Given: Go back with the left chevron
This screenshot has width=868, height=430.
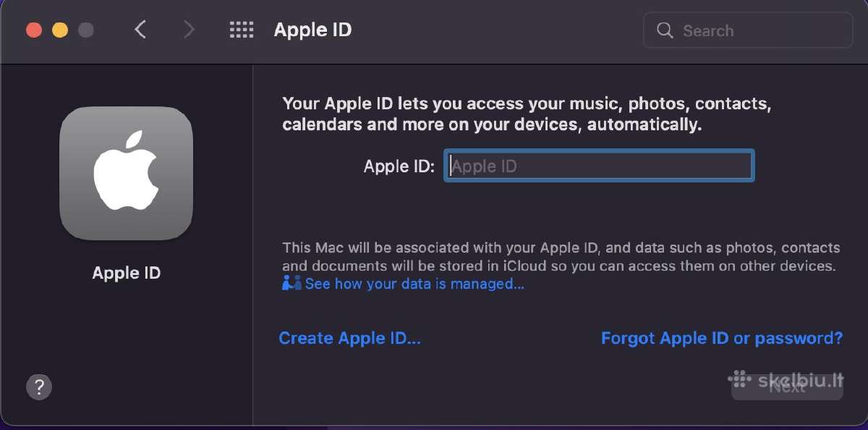Looking at the screenshot, I should [x=140, y=30].
